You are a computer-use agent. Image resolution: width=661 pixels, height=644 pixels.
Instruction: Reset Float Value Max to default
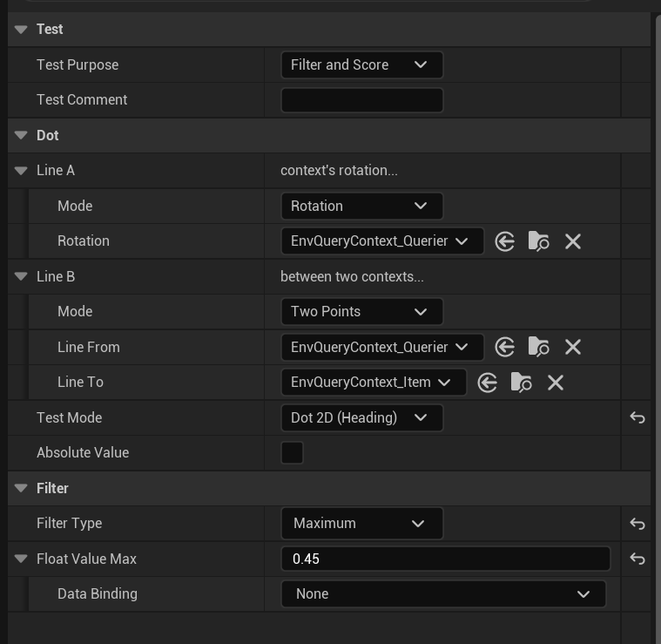click(637, 559)
